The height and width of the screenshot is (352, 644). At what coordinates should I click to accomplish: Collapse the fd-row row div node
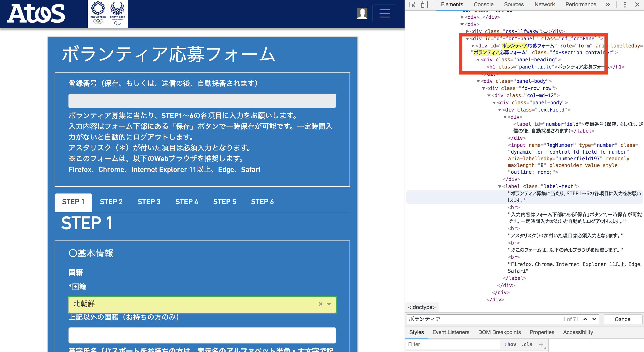[x=483, y=88]
